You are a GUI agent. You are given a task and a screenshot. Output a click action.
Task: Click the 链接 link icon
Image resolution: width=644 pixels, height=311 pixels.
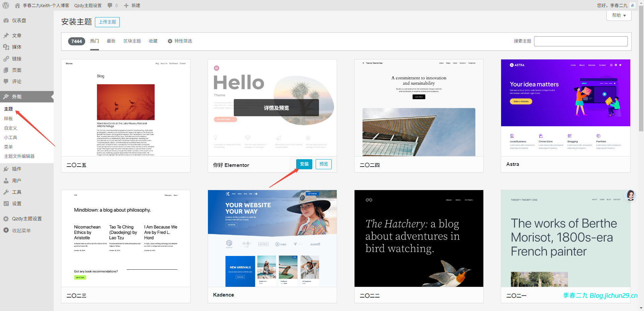tap(6, 59)
